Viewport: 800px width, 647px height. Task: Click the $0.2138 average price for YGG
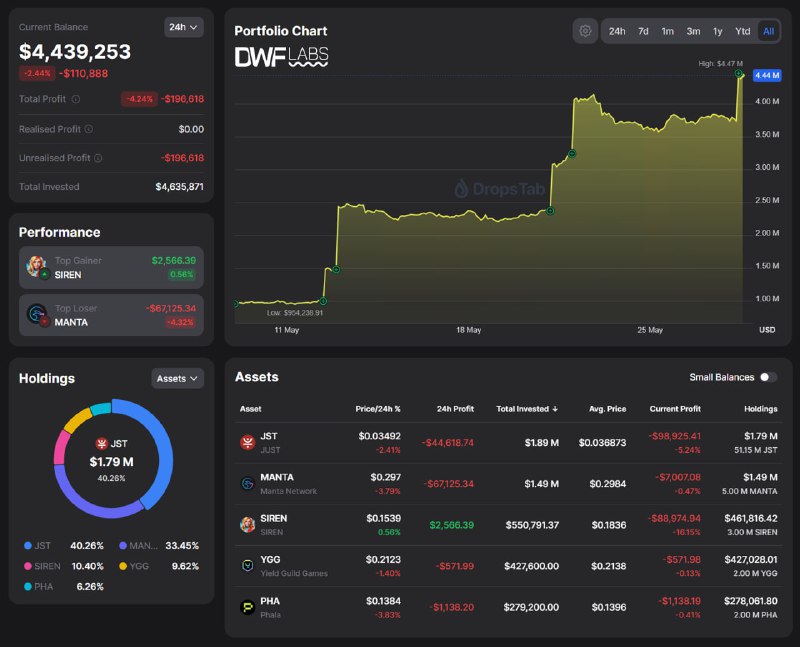click(x=609, y=566)
